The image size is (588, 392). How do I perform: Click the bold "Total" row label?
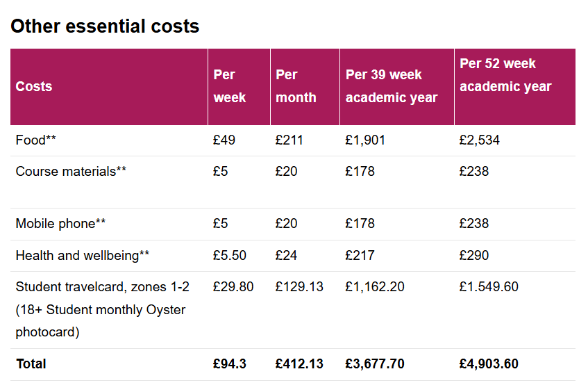coord(31,364)
